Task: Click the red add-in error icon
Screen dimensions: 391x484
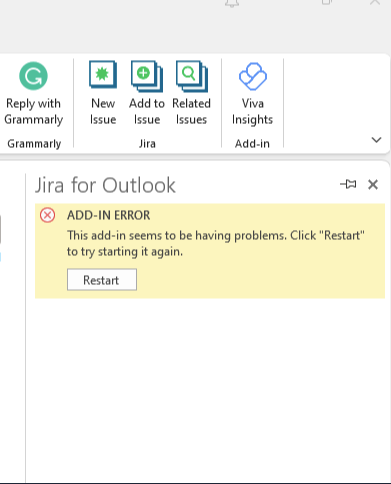Action: (47, 215)
